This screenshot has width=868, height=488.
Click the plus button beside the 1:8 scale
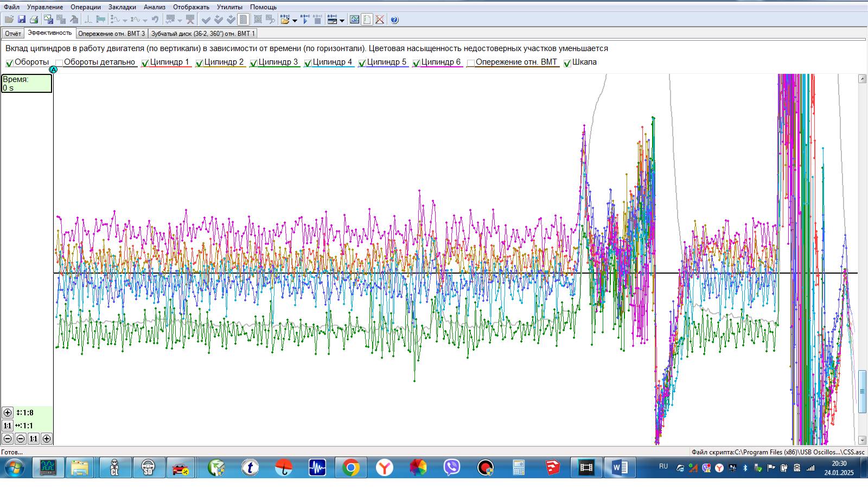point(8,413)
